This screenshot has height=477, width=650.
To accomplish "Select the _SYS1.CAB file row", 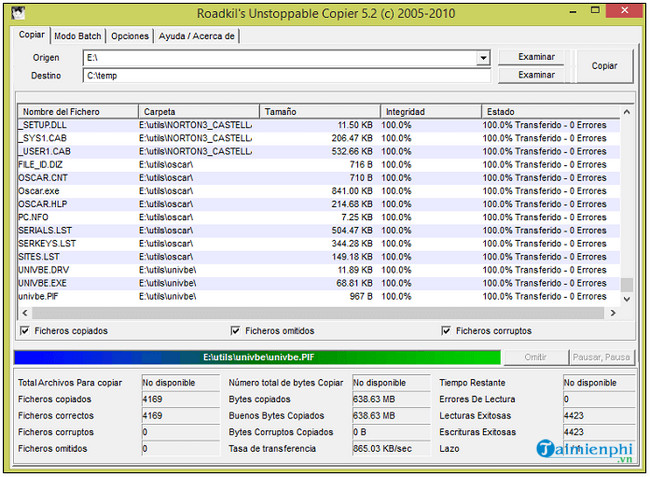I will (319, 138).
